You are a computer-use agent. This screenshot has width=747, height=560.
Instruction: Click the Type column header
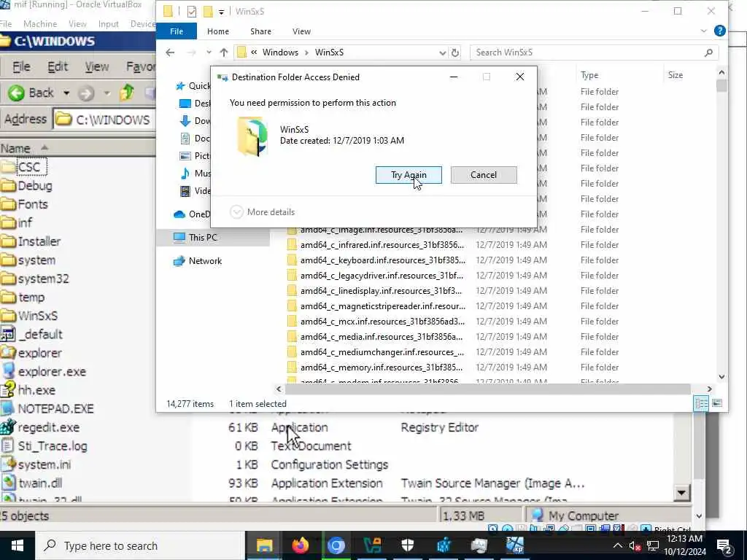click(589, 75)
